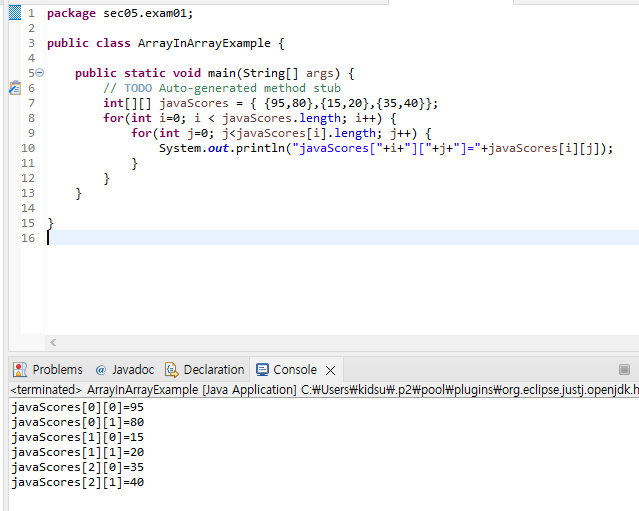
Task: Click line number 10 in the gutter
Action: click(28, 148)
